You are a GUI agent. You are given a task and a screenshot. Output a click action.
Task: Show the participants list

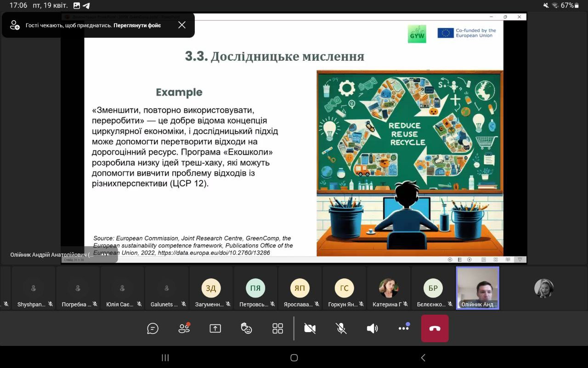tap(184, 328)
